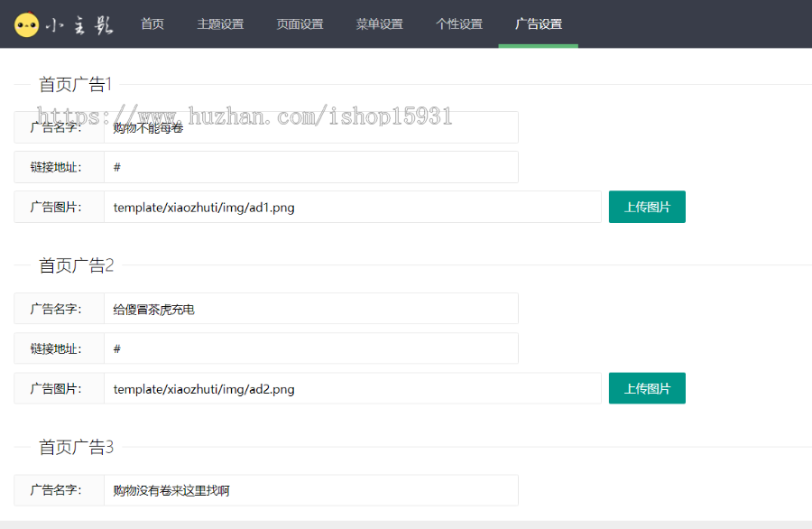Edit the ad2.png image path field
The height and width of the screenshot is (529, 812).
point(353,388)
